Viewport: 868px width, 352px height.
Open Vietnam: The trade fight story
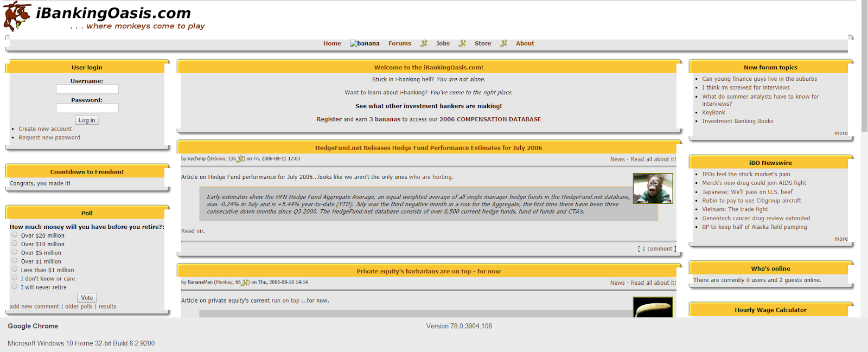click(735, 209)
